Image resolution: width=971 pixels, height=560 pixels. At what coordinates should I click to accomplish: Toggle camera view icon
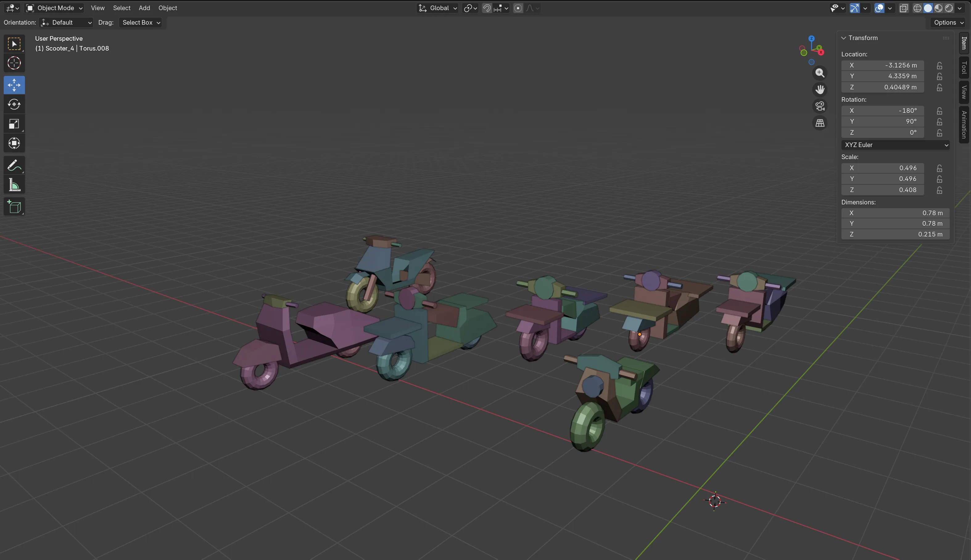click(820, 106)
